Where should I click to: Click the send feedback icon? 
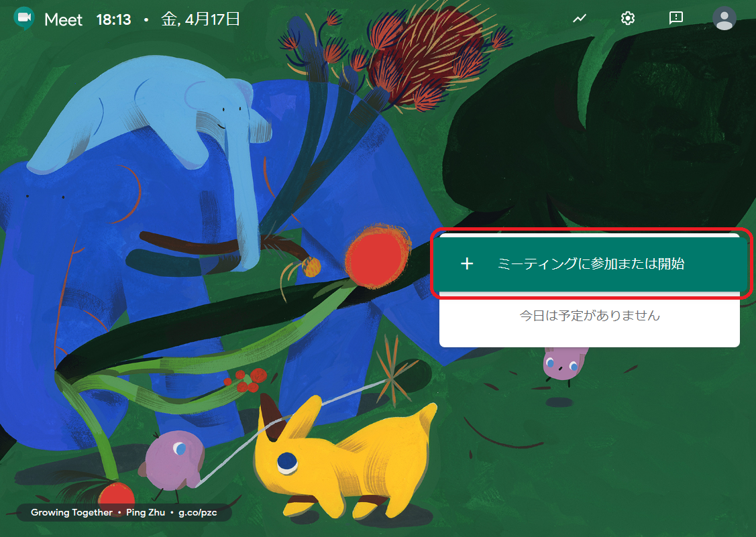coord(676,18)
